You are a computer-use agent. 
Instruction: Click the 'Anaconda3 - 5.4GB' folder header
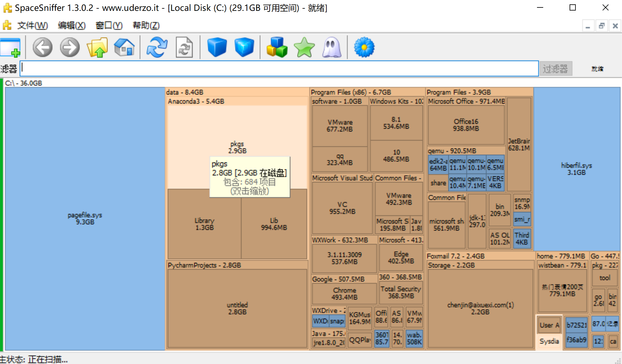(x=196, y=101)
